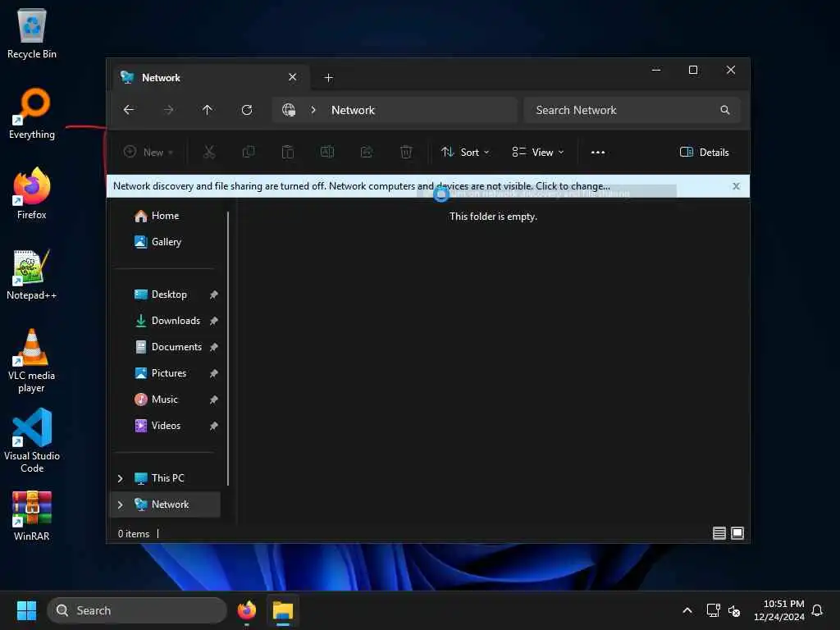Select Everything desktop shortcut
This screenshot has height=630, width=840.
point(32,113)
